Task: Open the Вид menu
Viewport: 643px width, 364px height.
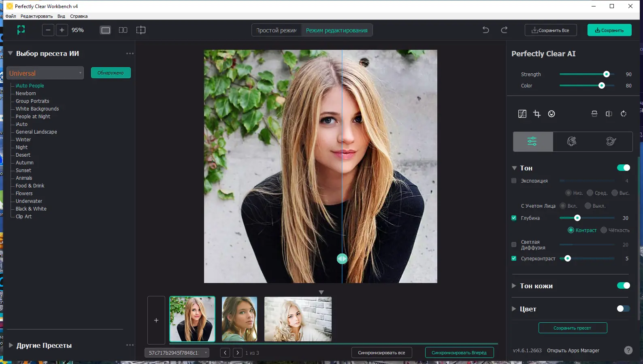Action: pos(61,16)
